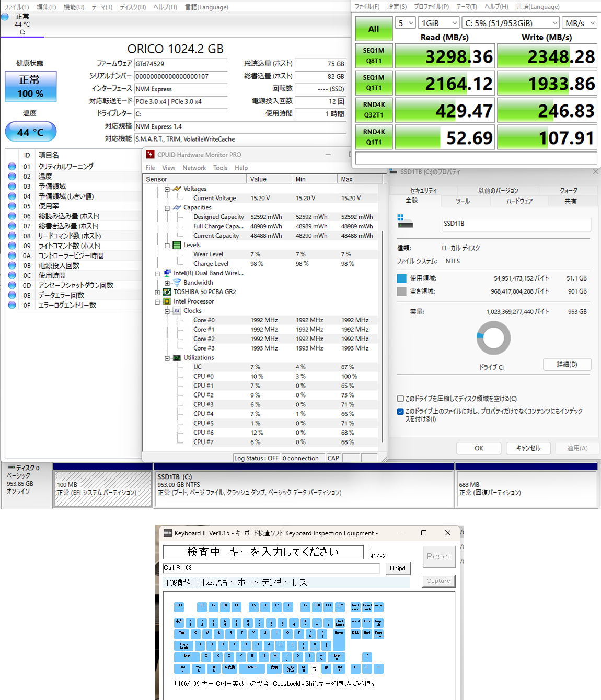Click the HiSpd button
Screen dimensions: 601x700
pyautogui.click(x=398, y=568)
